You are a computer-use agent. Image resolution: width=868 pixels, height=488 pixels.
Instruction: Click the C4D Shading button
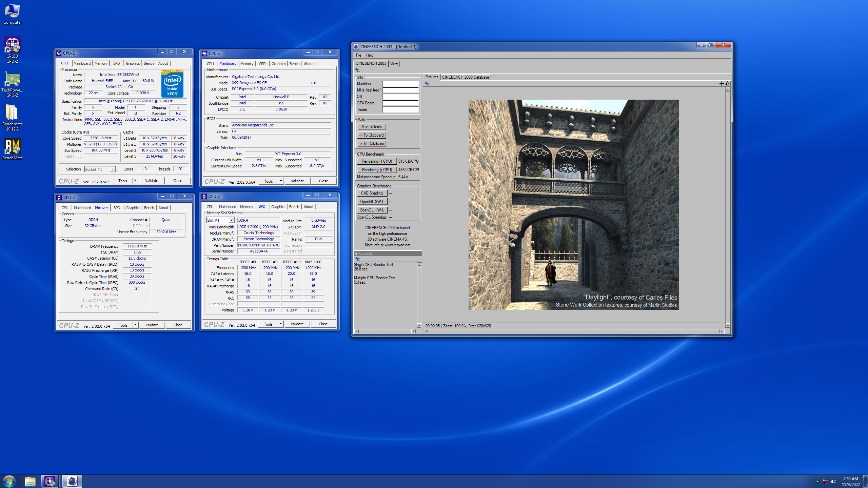372,193
